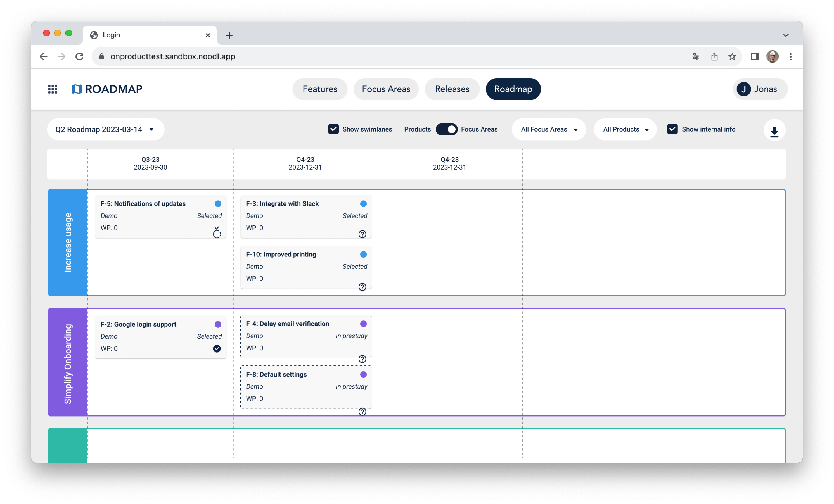Reload the page
This screenshot has height=504, width=834.
pos(80,56)
